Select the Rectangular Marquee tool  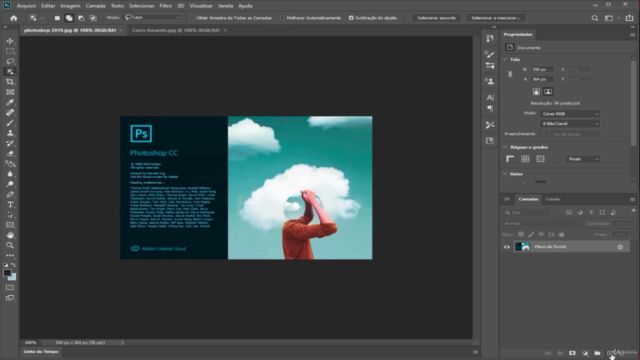[x=10, y=51]
